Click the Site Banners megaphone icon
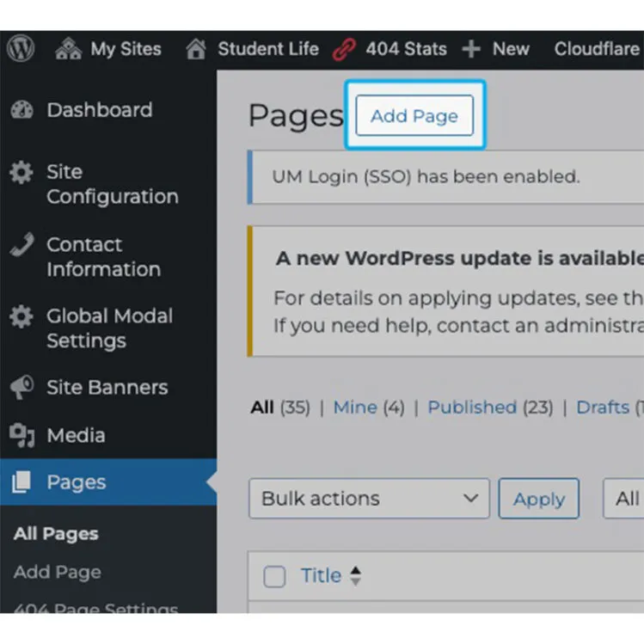The height and width of the screenshot is (644, 644). click(x=21, y=387)
